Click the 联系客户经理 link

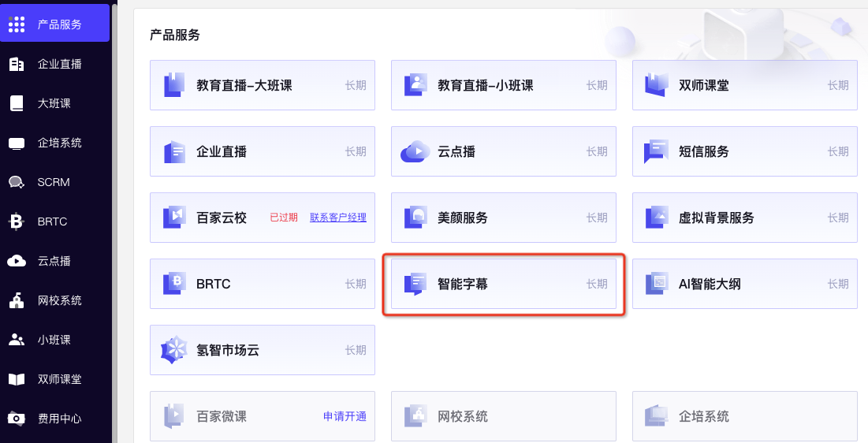pos(337,218)
